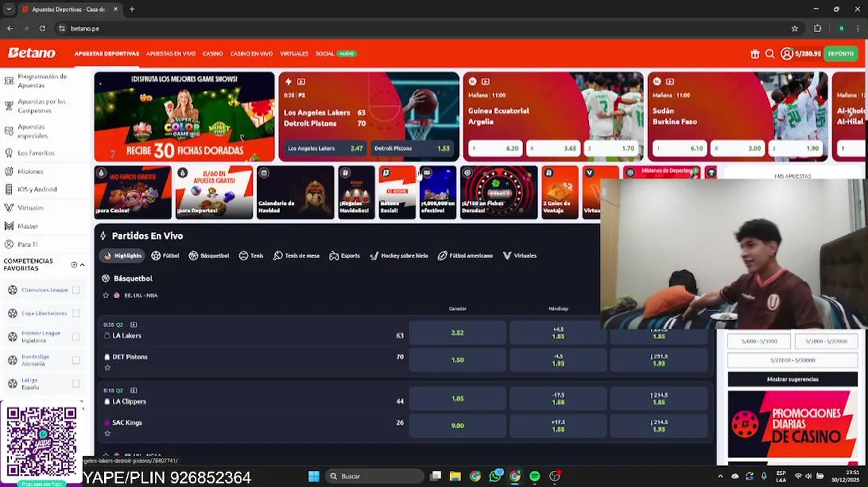Favorite the EE. UU. - NBA league star
The width and height of the screenshot is (868, 487).
[x=105, y=295]
